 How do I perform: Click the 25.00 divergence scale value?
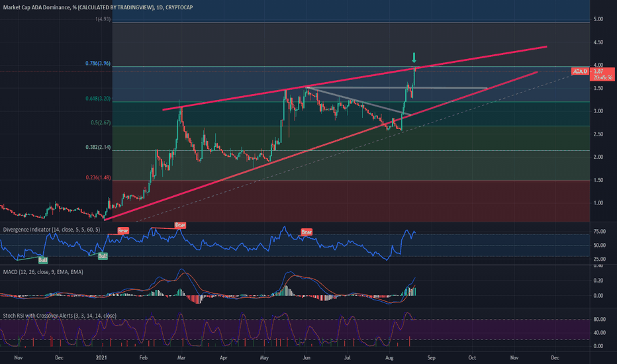tap(599, 259)
